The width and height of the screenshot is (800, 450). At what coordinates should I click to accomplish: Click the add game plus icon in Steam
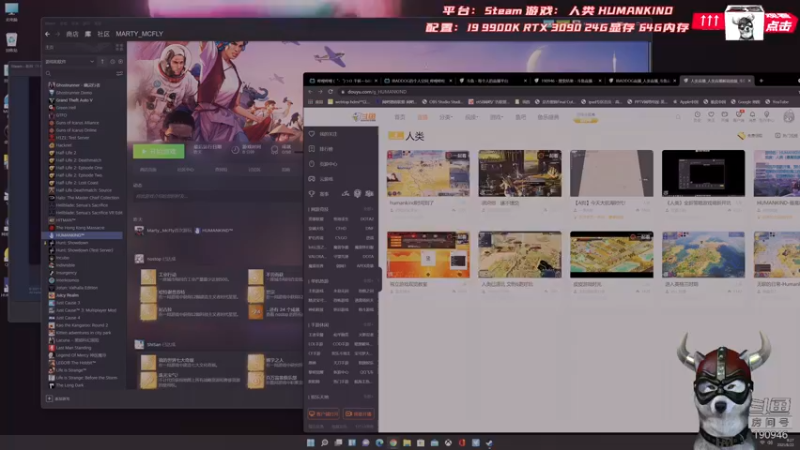(x=49, y=398)
